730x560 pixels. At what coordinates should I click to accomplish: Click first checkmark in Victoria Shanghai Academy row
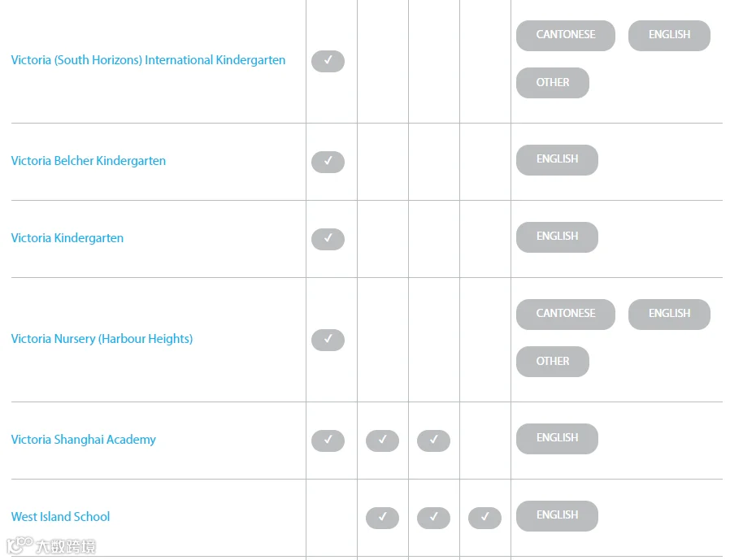point(328,441)
